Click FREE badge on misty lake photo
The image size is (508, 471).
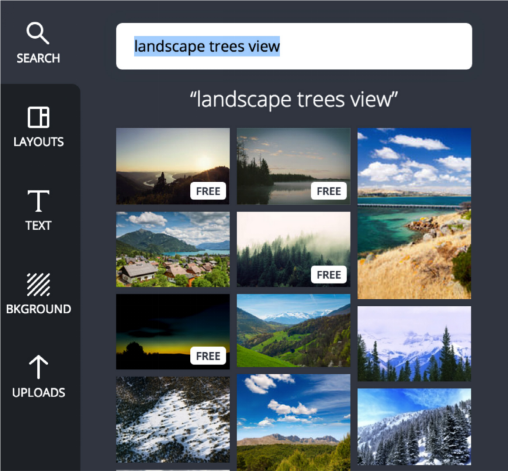(x=329, y=191)
